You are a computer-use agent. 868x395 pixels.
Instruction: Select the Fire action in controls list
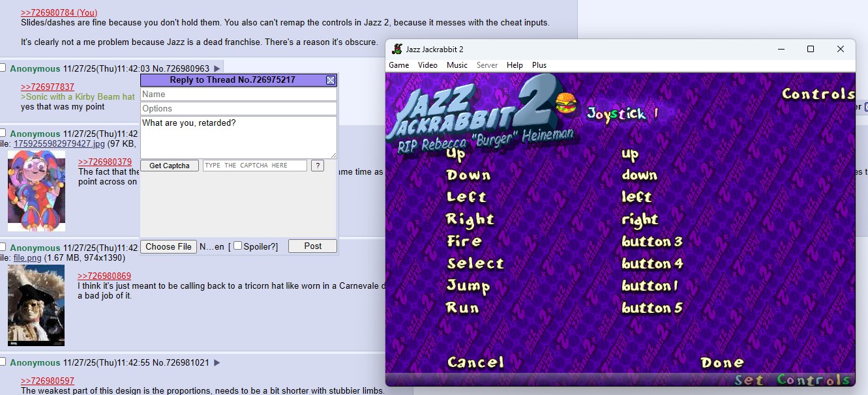(x=464, y=241)
